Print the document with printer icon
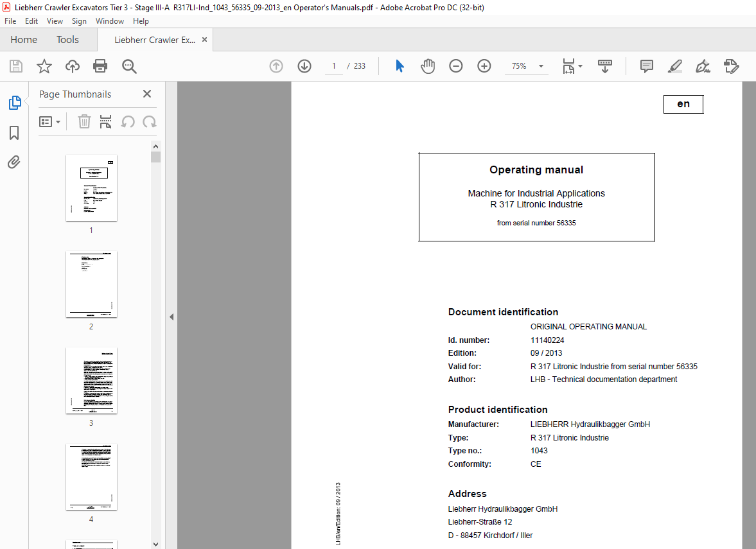This screenshot has height=549, width=756. (100, 66)
